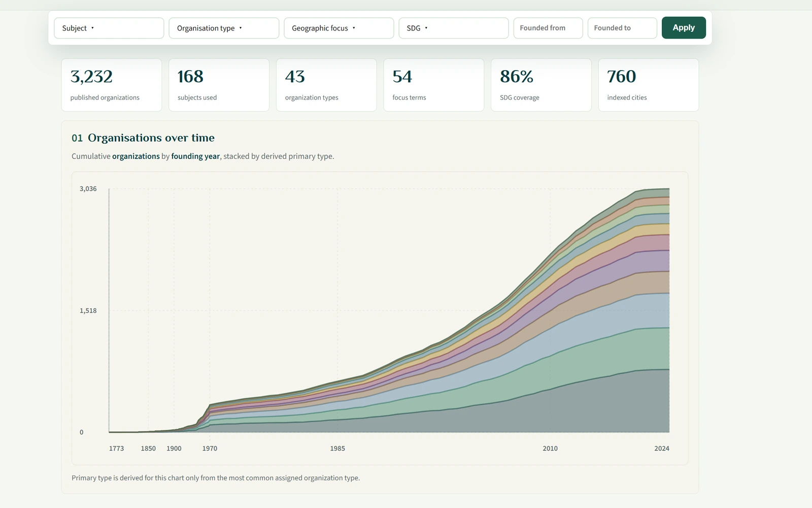Open the SDG filter dropdown
812x508 pixels.
click(454, 28)
